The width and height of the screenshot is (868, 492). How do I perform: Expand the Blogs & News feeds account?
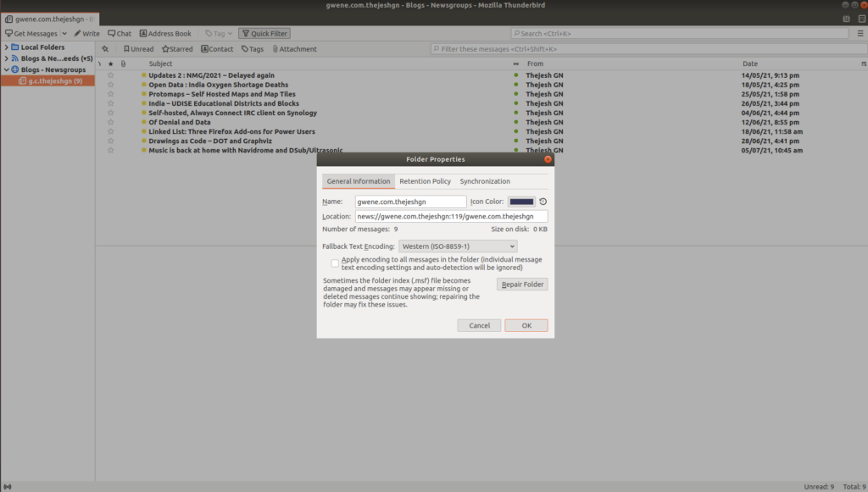point(7,58)
